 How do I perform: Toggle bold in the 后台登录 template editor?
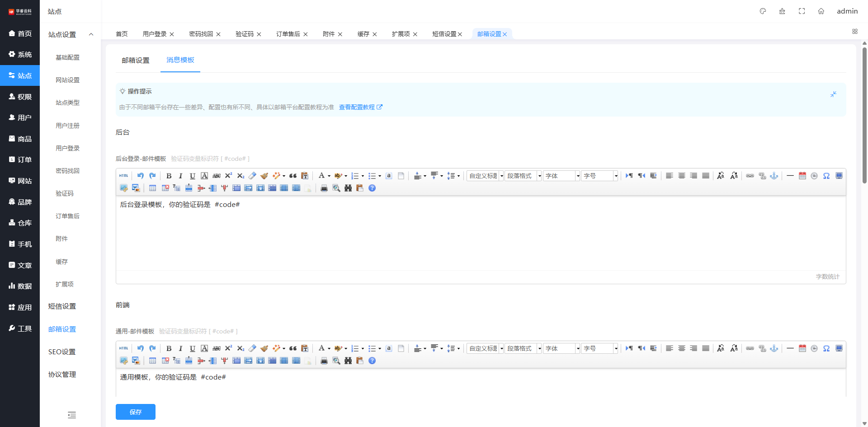coord(169,176)
